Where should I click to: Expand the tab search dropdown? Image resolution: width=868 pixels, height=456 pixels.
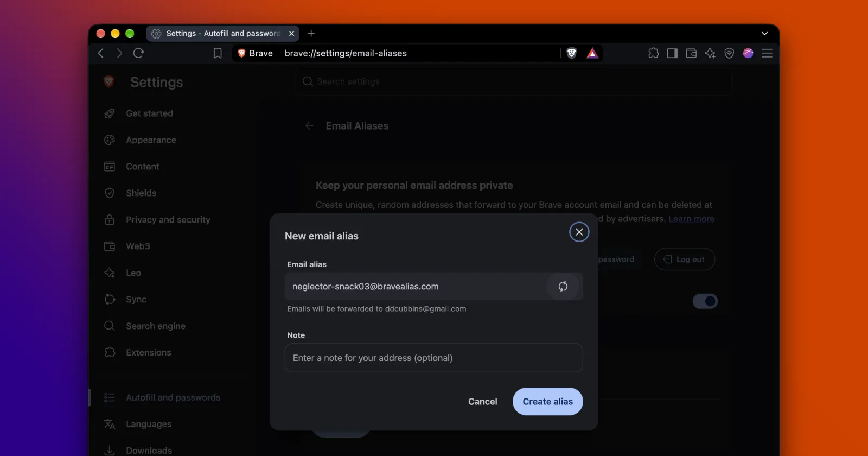tap(764, 34)
